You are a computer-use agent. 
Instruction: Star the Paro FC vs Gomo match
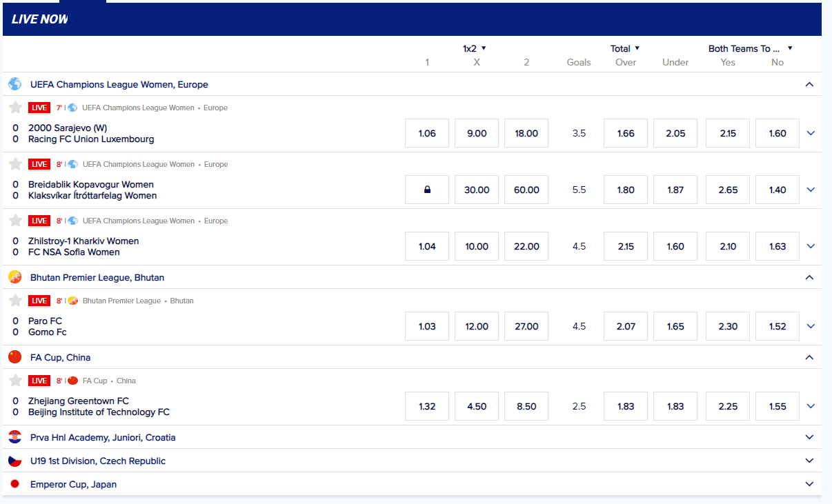click(x=15, y=301)
